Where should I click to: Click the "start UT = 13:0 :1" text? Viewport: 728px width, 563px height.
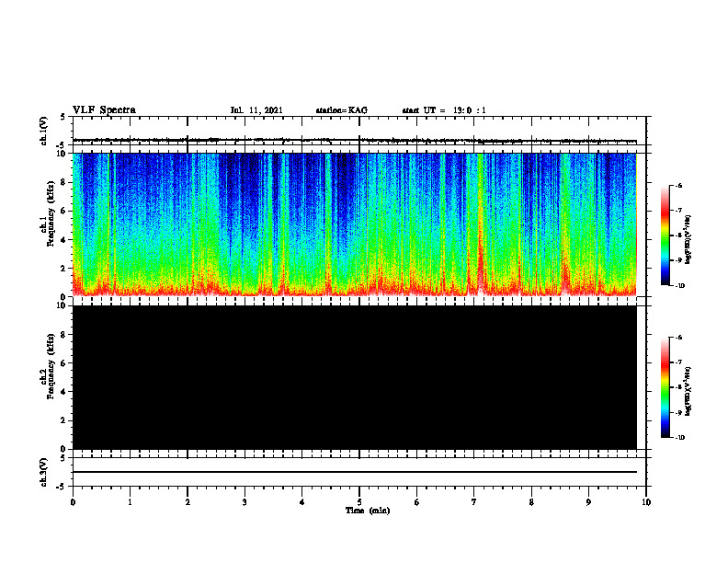(444, 110)
